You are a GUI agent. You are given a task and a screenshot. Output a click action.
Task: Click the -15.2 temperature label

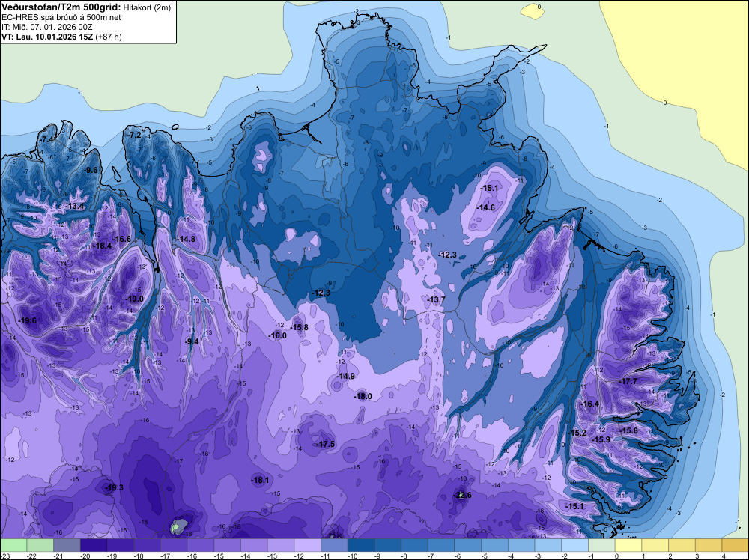(577, 433)
